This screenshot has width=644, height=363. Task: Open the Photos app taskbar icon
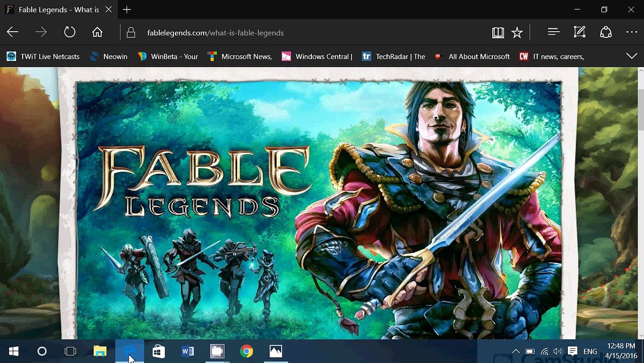coord(276,351)
